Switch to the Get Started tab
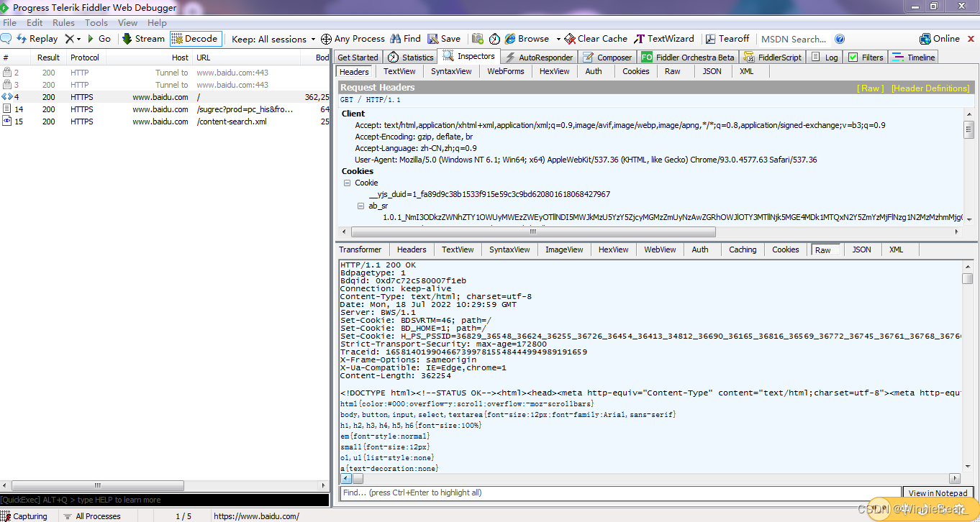The width and height of the screenshot is (980, 522). (x=358, y=58)
